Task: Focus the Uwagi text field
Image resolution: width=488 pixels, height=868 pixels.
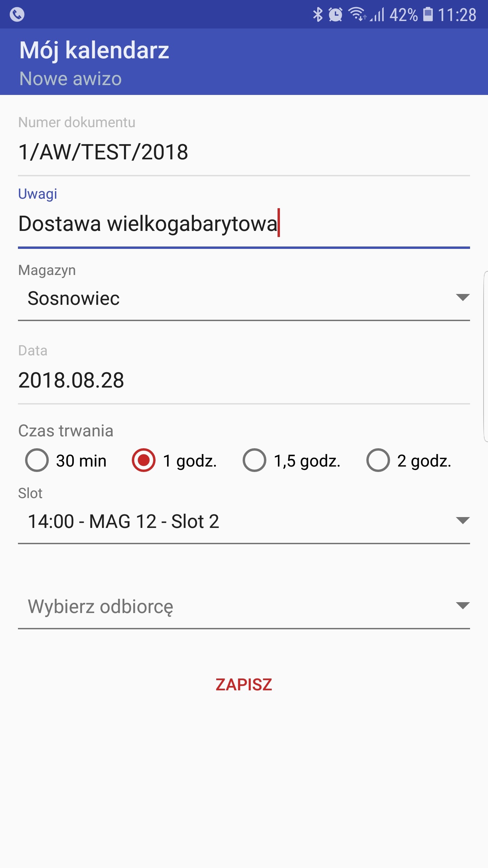Action: pos(244,224)
